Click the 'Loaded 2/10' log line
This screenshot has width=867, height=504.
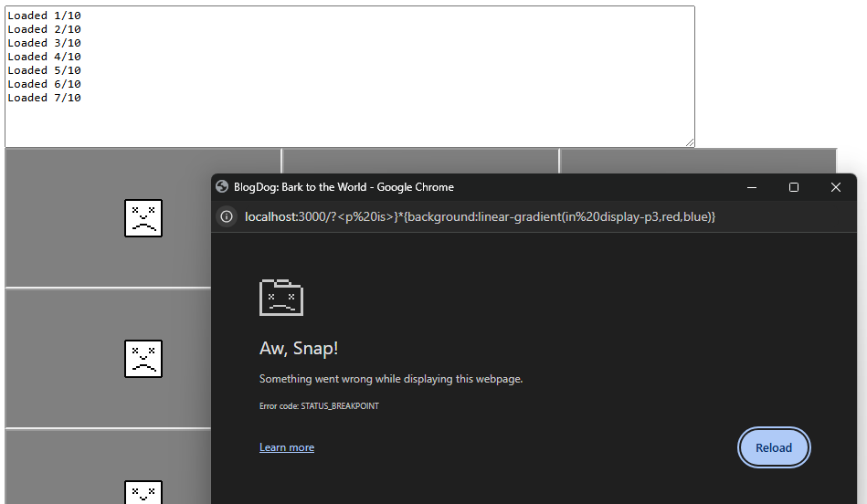pyautogui.click(x=44, y=29)
